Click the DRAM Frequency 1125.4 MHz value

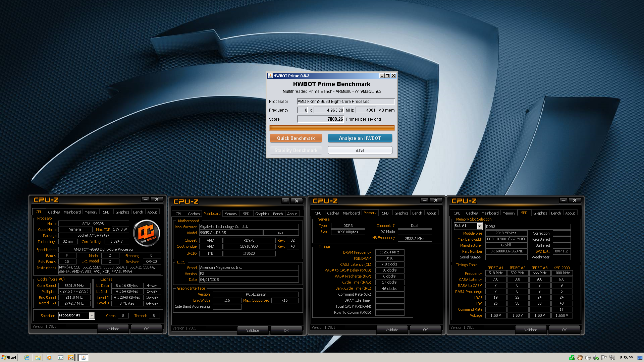pyautogui.click(x=389, y=252)
